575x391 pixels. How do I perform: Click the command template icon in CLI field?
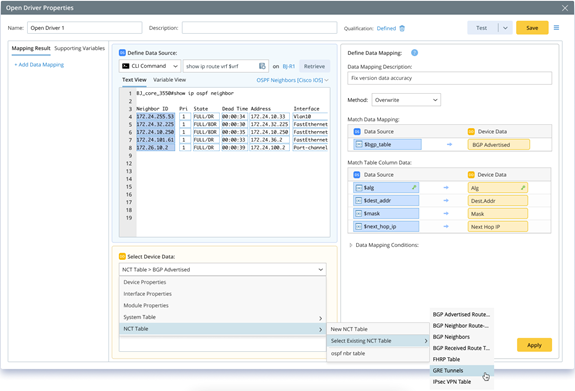(262, 66)
